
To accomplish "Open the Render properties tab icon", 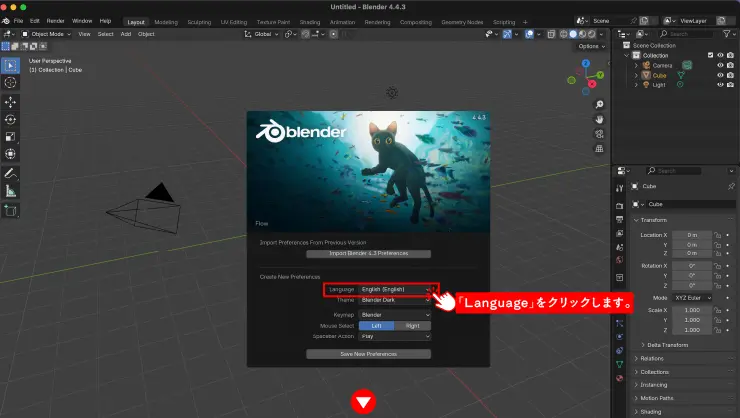I will point(620,206).
